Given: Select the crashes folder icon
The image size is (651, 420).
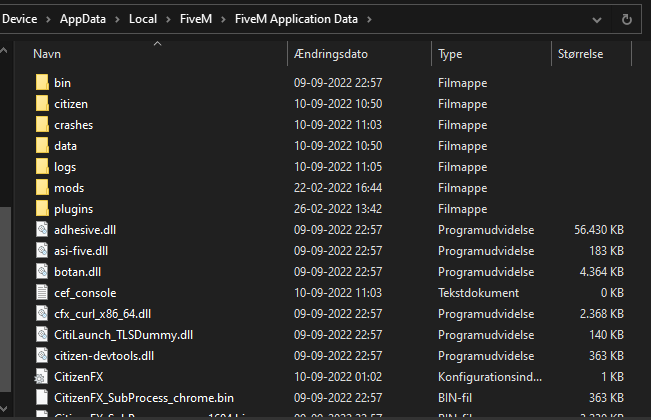Looking at the screenshot, I should pos(42,125).
